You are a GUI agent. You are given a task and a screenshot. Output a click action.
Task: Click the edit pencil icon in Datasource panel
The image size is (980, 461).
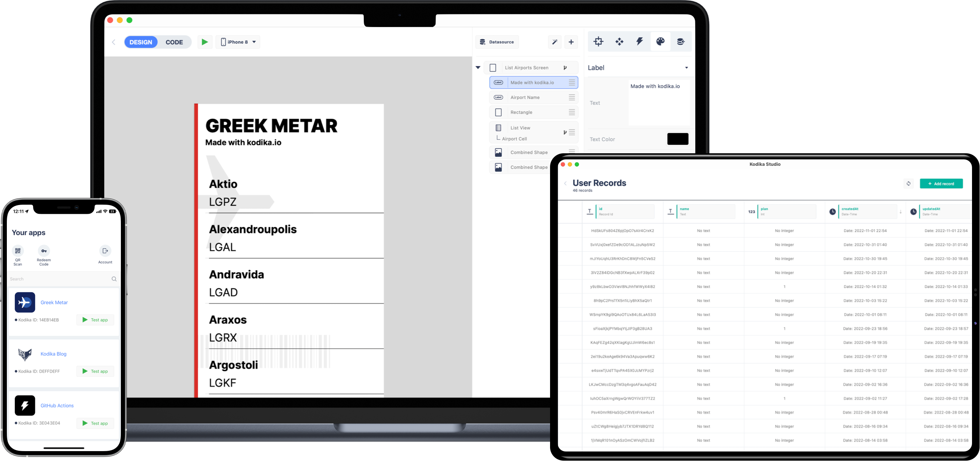click(x=553, y=41)
